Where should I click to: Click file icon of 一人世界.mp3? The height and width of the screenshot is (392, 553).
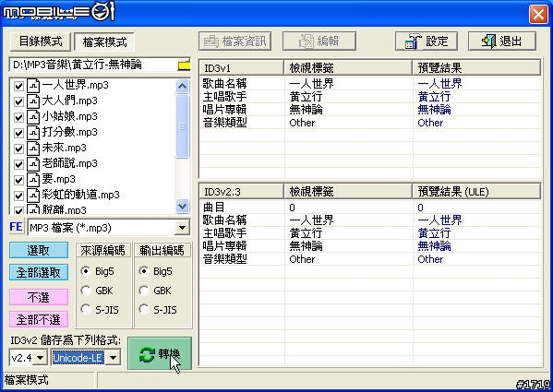[x=33, y=86]
